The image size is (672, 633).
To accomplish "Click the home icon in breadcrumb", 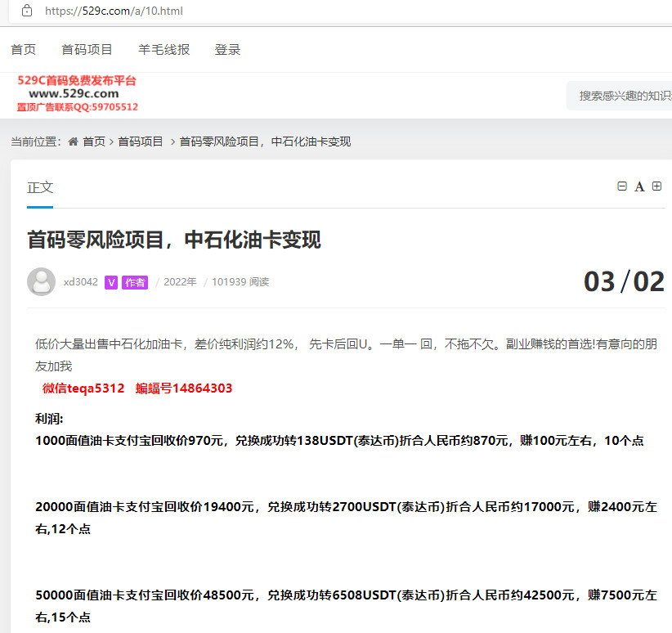I will point(74,141).
